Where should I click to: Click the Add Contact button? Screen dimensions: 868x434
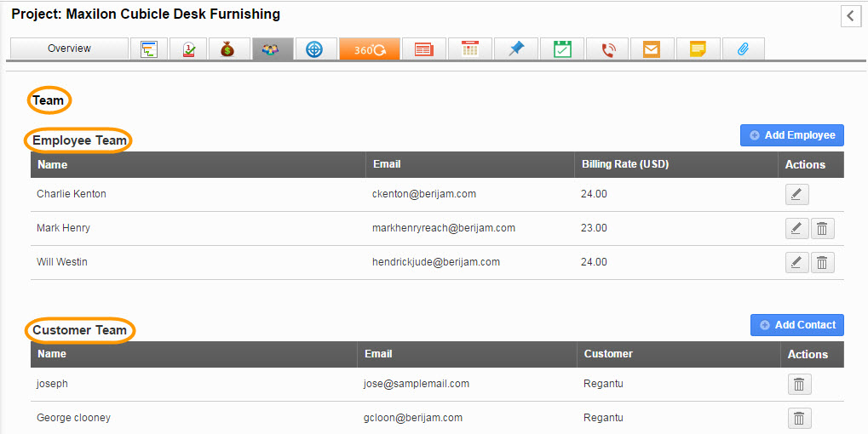click(x=796, y=325)
